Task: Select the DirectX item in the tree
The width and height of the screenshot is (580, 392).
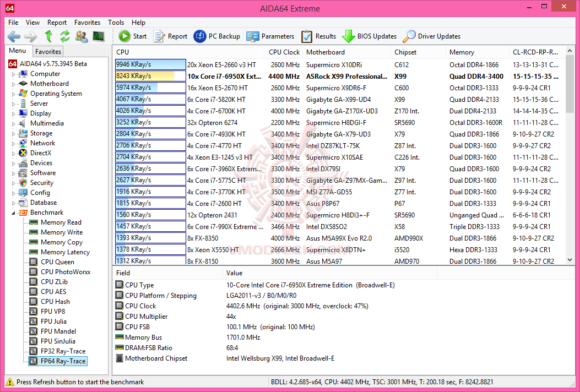Action: (41, 153)
